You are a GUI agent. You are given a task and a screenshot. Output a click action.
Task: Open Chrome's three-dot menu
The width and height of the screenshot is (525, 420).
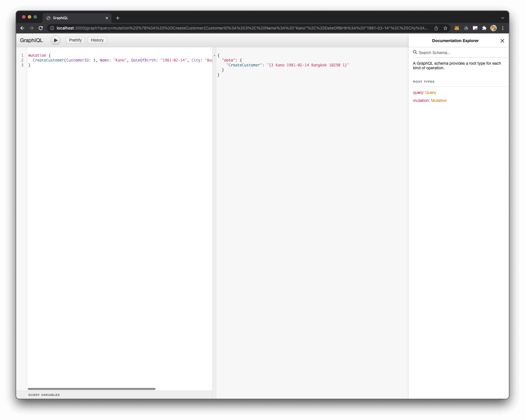point(503,28)
